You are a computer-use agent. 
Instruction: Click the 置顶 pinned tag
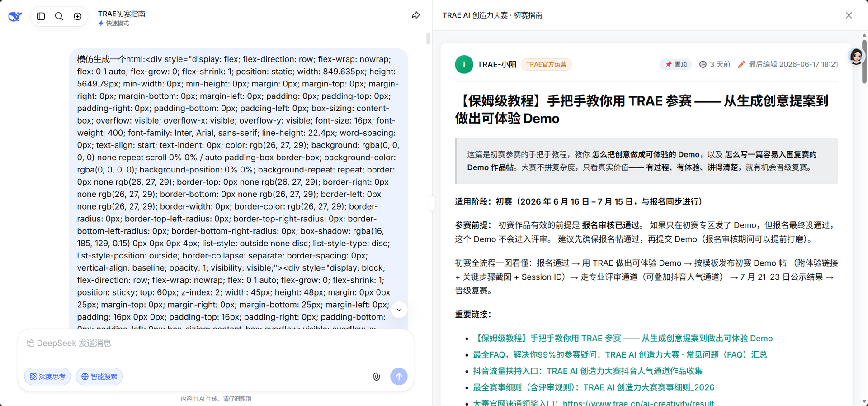676,64
